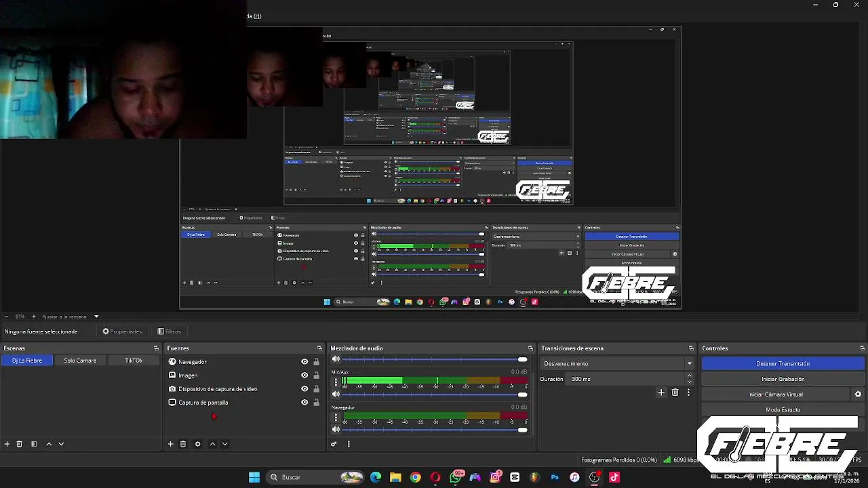Mute the Navegador audio channel speaker icon
The width and height of the screenshot is (868, 488).
pos(335,430)
